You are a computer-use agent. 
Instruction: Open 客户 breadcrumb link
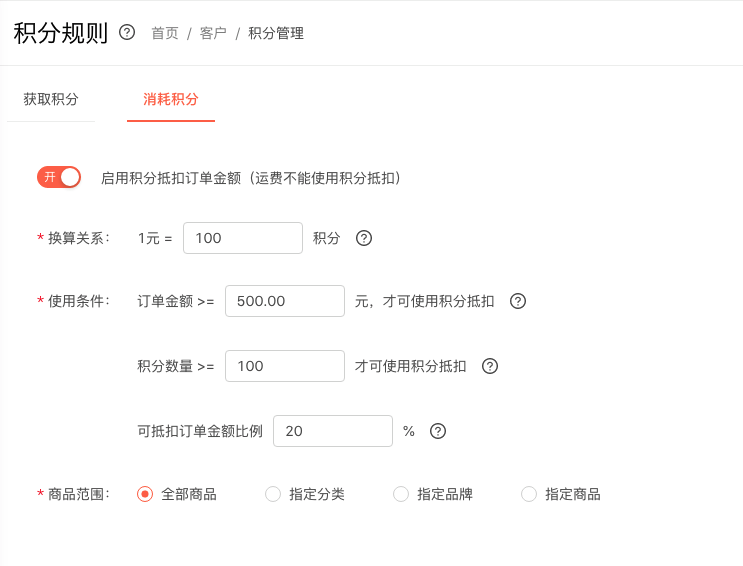click(x=213, y=33)
